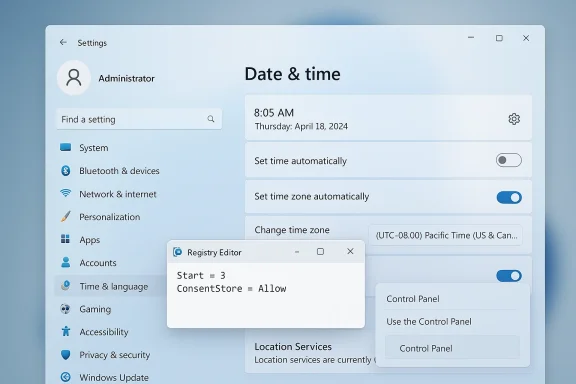Click the 'Start = 3' line

click(x=201, y=276)
